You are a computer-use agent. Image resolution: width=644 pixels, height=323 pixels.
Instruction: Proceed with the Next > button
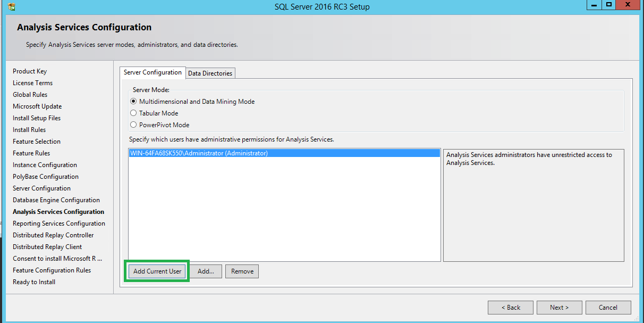click(x=559, y=308)
